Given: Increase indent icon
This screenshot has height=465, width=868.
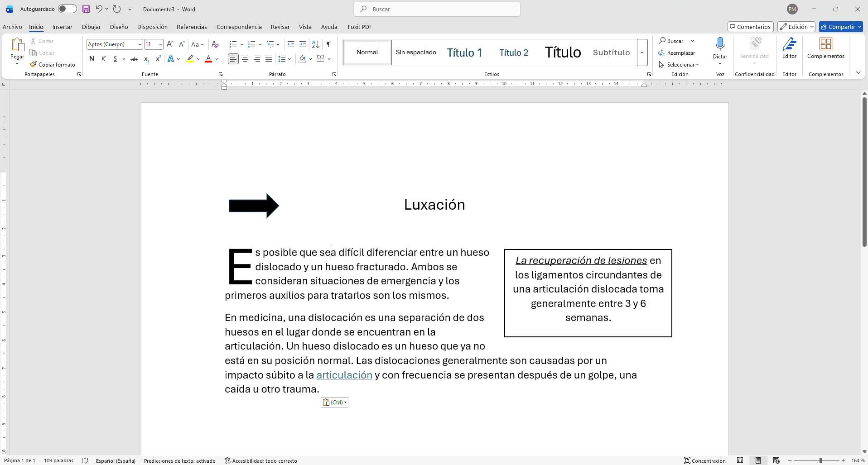Looking at the screenshot, I should (x=303, y=44).
